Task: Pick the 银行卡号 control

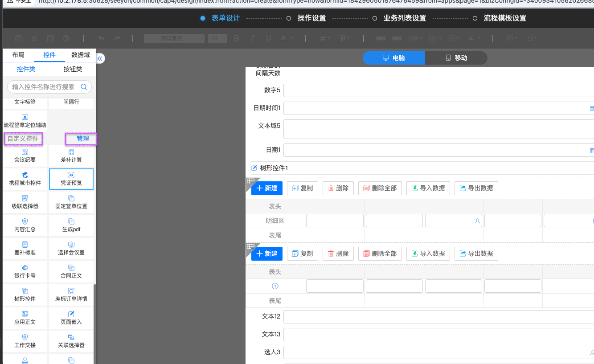Action: [x=25, y=272]
